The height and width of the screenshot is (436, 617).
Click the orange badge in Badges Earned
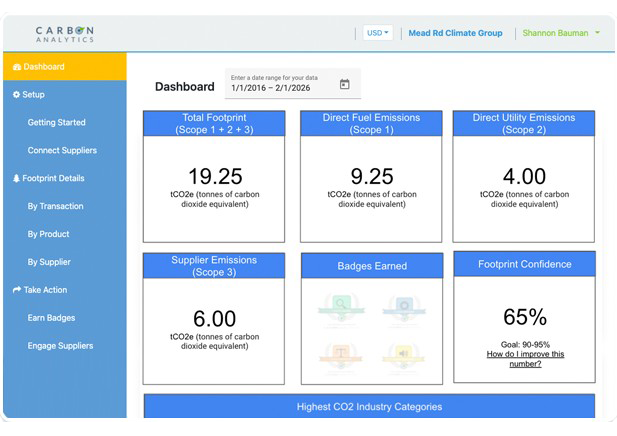(342, 355)
